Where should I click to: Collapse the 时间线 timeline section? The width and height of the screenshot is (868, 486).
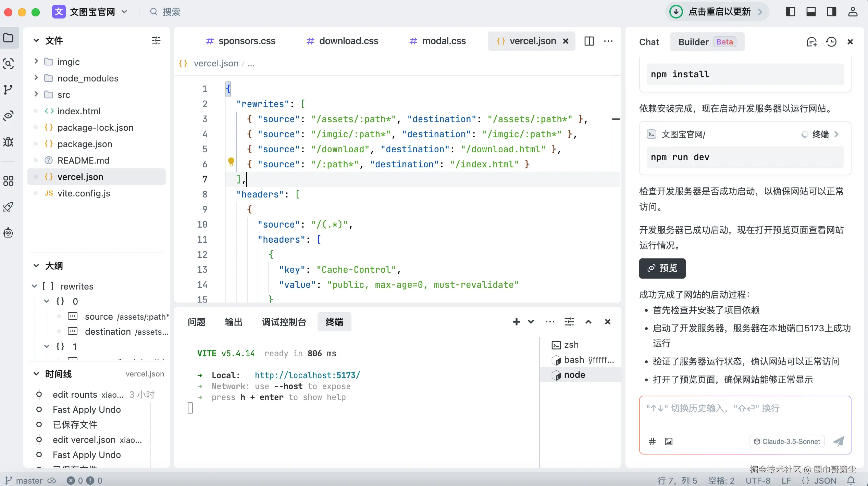(x=36, y=374)
